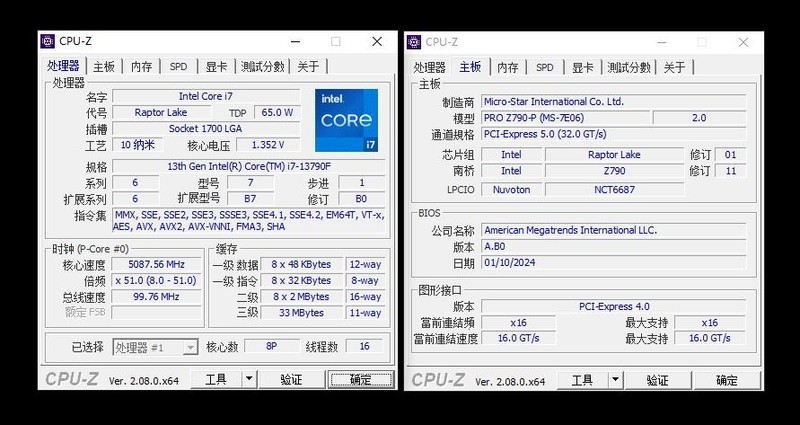
Task: Click 工具 button in left window
Action: tap(216, 380)
